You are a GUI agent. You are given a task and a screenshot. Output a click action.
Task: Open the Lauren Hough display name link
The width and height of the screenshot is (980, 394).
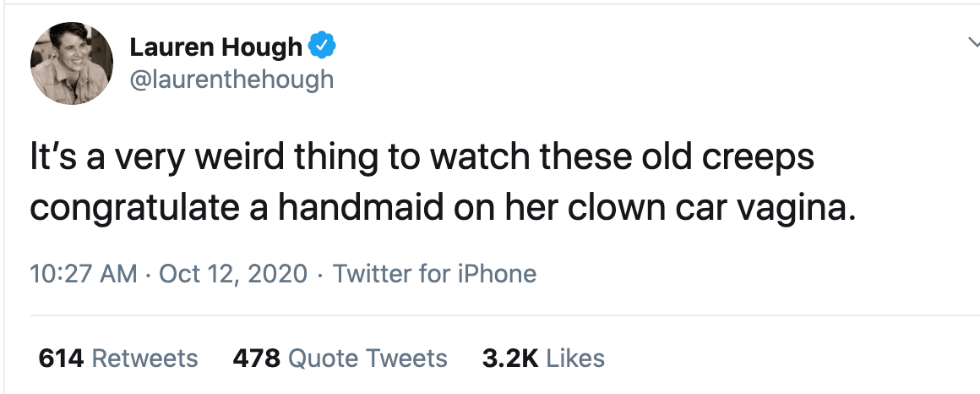215,47
